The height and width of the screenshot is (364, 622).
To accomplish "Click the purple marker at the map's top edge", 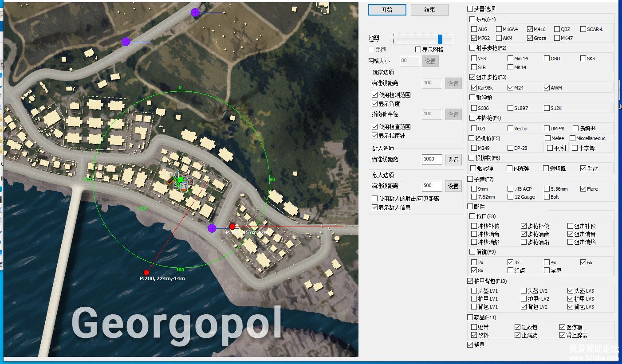I will [x=195, y=12].
